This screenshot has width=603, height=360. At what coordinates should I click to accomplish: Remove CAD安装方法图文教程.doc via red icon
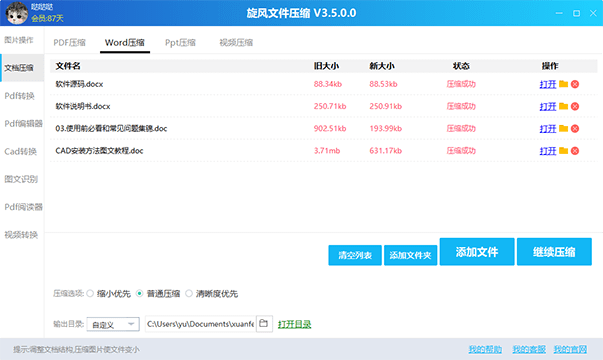pyautogui.click(x=575, y=151)
